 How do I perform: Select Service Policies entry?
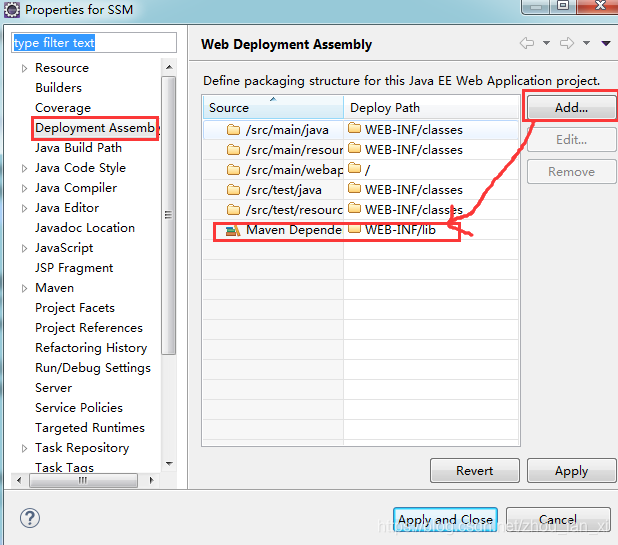point(79,408)
